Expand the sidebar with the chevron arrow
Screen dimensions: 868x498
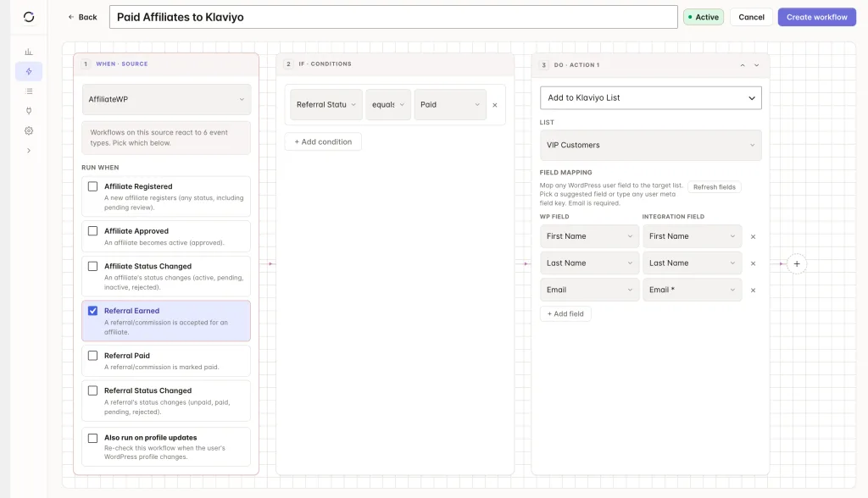(29, 151)
